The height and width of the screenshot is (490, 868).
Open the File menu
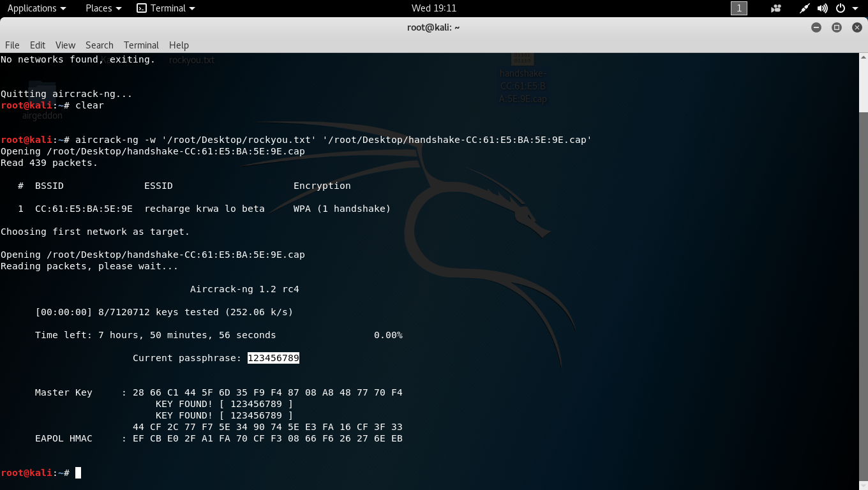pos(12,45)
